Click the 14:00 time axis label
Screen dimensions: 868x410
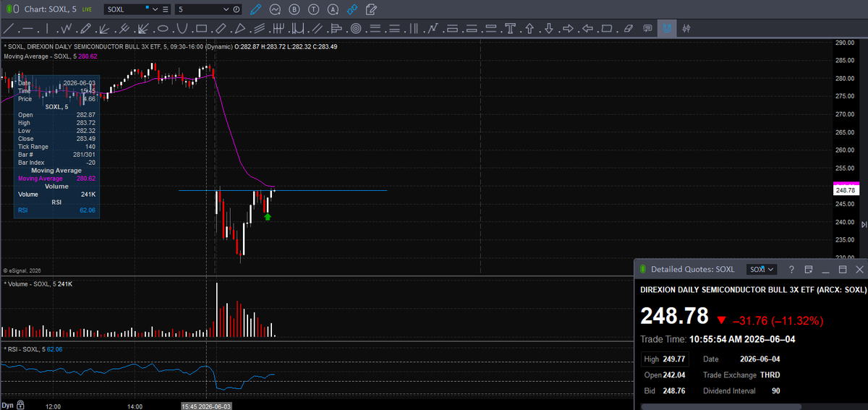click(135, 406)
